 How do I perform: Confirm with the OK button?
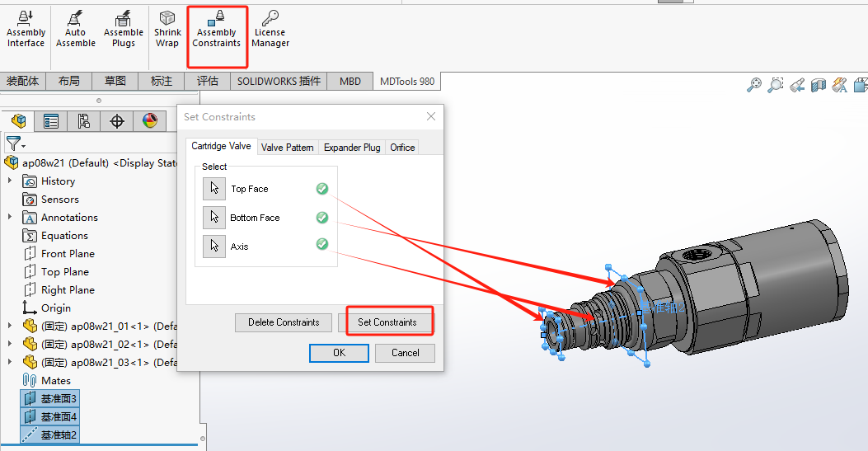[339, 353]
